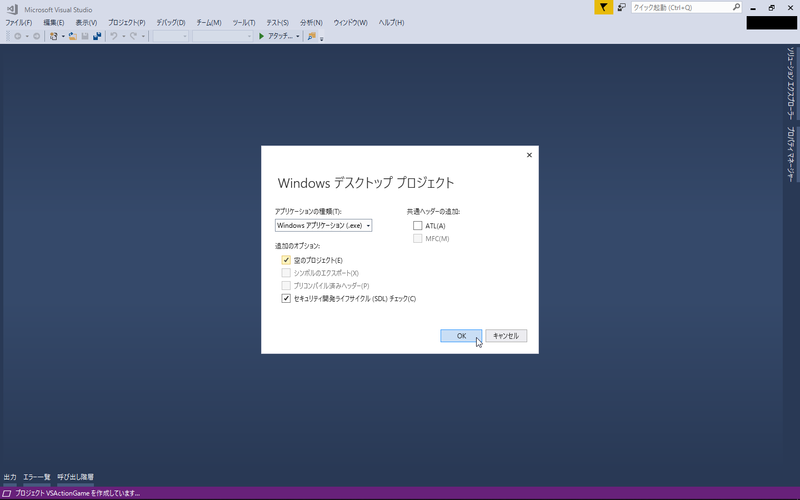This screenshot has width=800, height=500.
Task: Open the Tools (ツール) menu
Action: click(x=244, y=22)
